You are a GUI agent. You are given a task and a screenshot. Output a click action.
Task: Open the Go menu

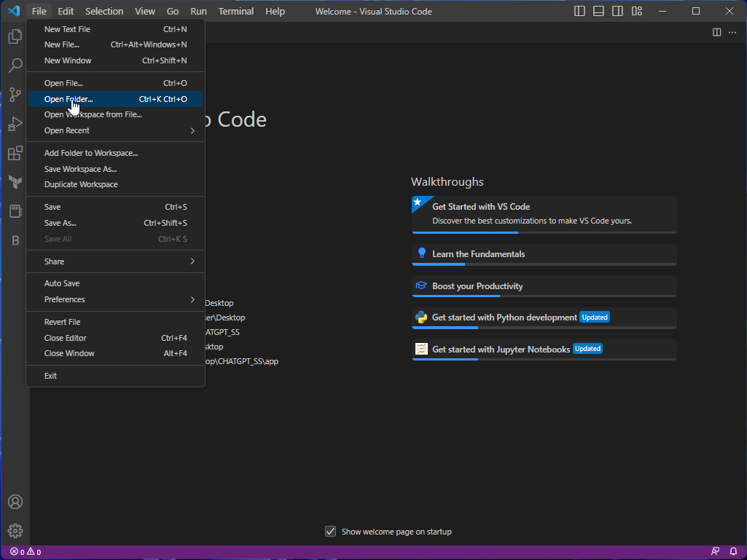pos(173,11)
